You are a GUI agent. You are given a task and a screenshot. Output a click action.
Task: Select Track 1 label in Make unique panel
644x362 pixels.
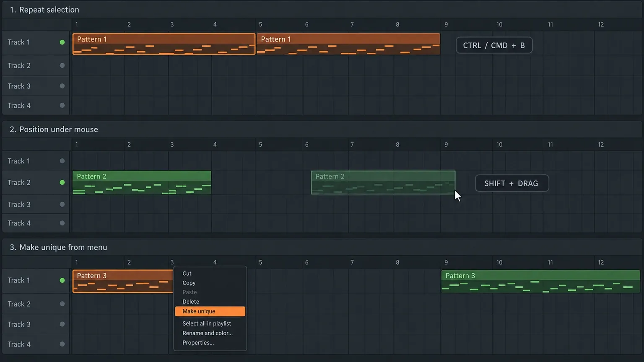tap(19, 280)
